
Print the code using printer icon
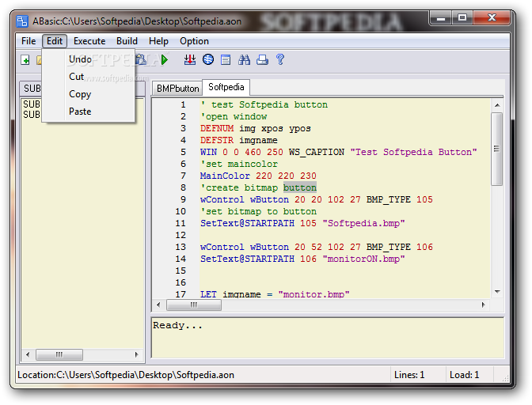(262, 60)
